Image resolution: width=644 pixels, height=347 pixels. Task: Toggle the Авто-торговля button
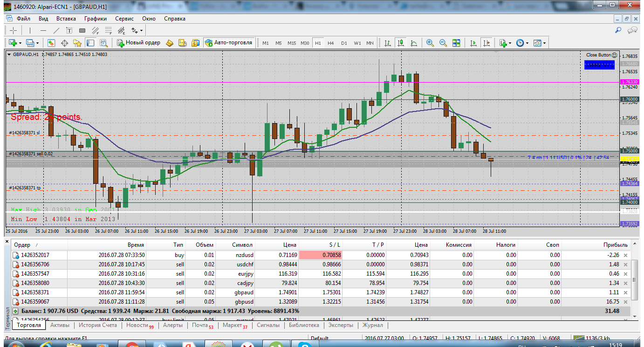point(229,43)
